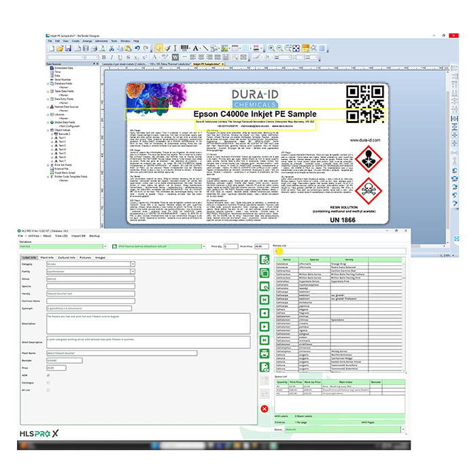Click the green Edit record icon in HLS PRO
This screenshot has height=476, width=476.
[265, 286]
